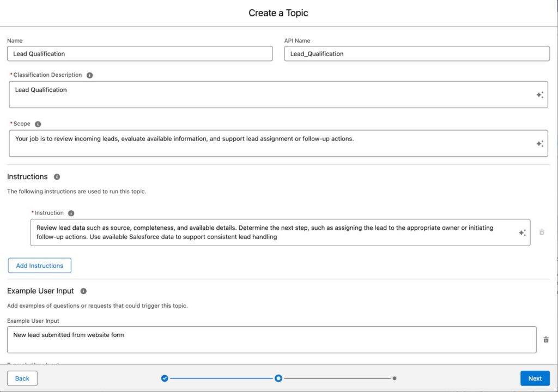Jump to the final step dot in the stepper
The width and height of the screenshot is (558, 392).
(394, 377)
